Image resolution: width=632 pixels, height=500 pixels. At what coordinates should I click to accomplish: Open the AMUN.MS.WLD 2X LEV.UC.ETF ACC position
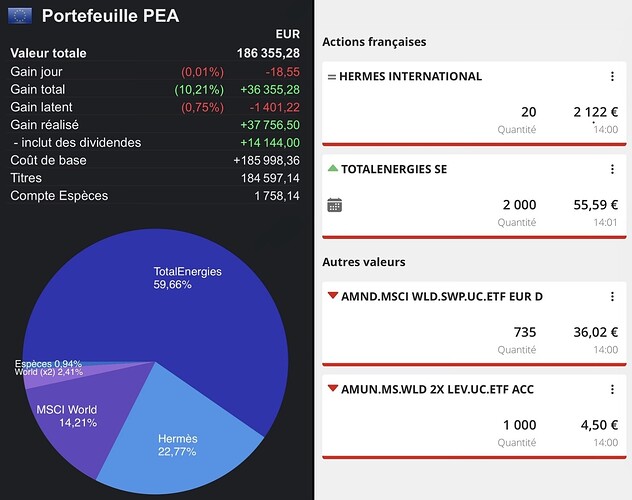438,390
